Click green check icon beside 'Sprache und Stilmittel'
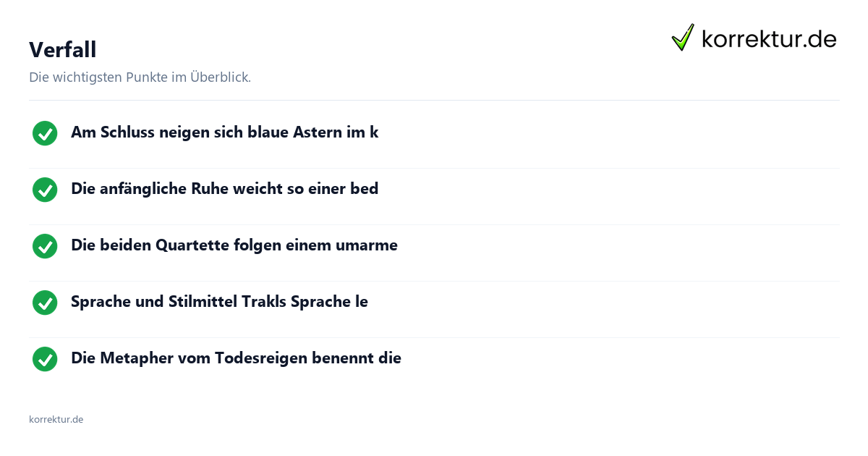The width and height of the screenshot is (868, 456). click(45, 303)
